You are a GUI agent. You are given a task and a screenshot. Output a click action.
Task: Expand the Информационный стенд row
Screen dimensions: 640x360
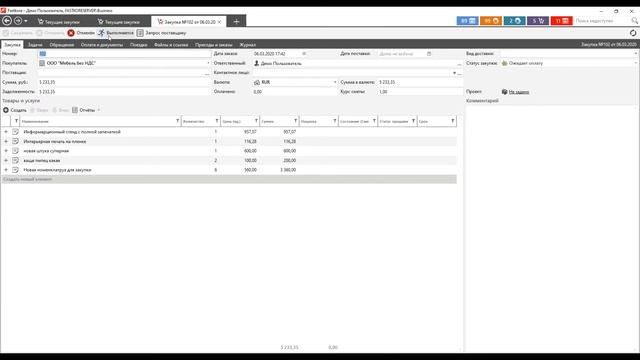6,132
